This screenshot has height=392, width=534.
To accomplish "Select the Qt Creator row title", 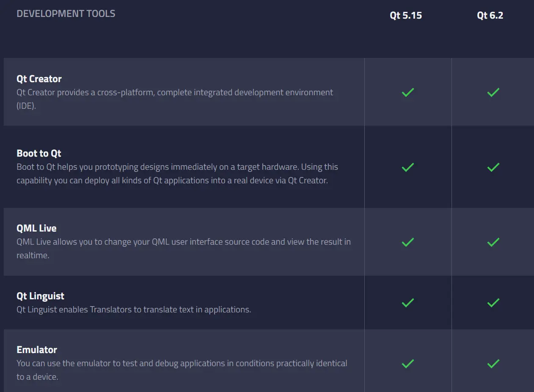I will tap(39, 79).
